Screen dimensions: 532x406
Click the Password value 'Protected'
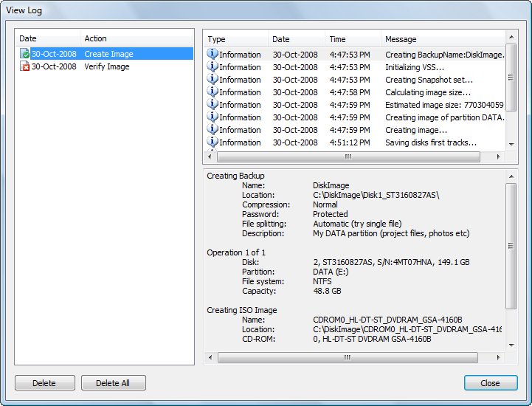point(330,214)
